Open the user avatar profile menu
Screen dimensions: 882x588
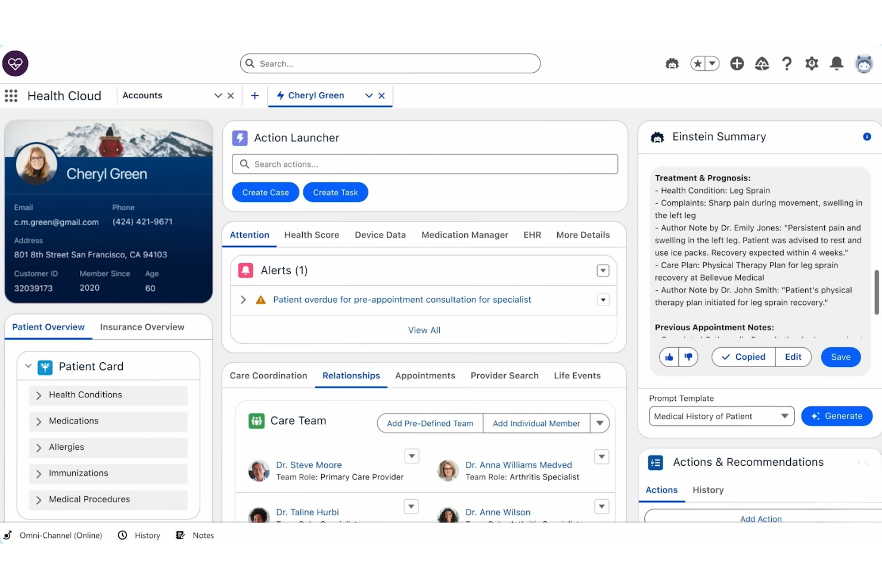pyautogui.click(x=864, y=64)
